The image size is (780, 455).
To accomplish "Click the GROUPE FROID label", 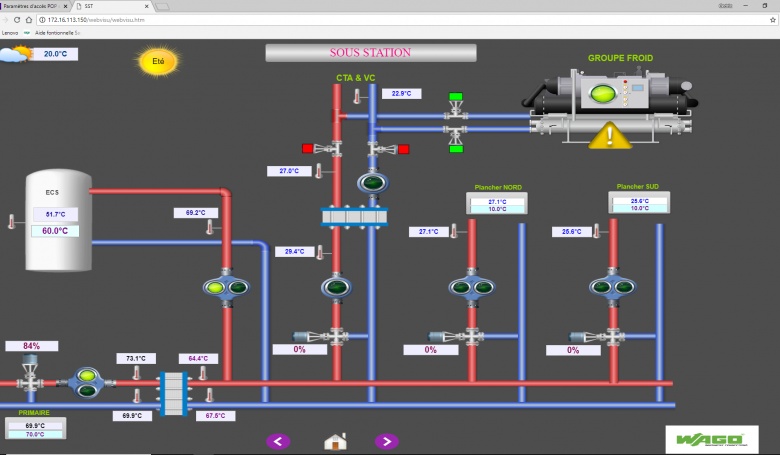I will 620,58.
